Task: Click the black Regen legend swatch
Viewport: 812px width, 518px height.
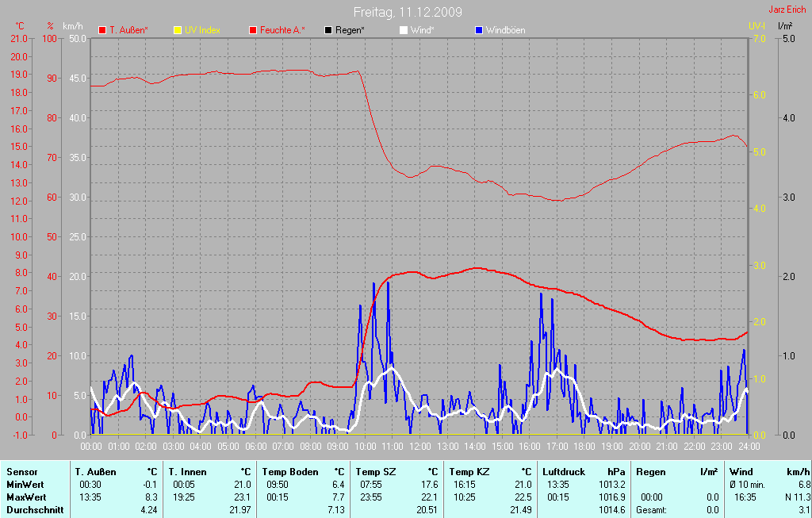Action: pos(329,30)
